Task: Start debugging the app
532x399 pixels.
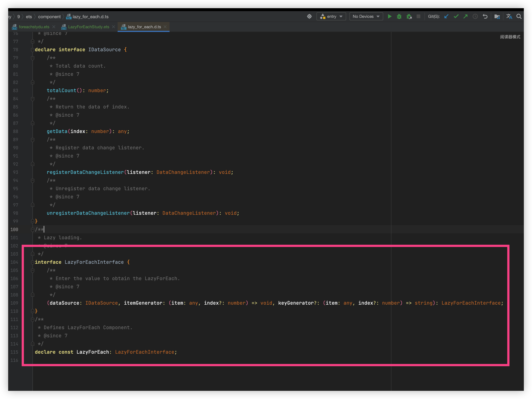Action: click(399, 16)
